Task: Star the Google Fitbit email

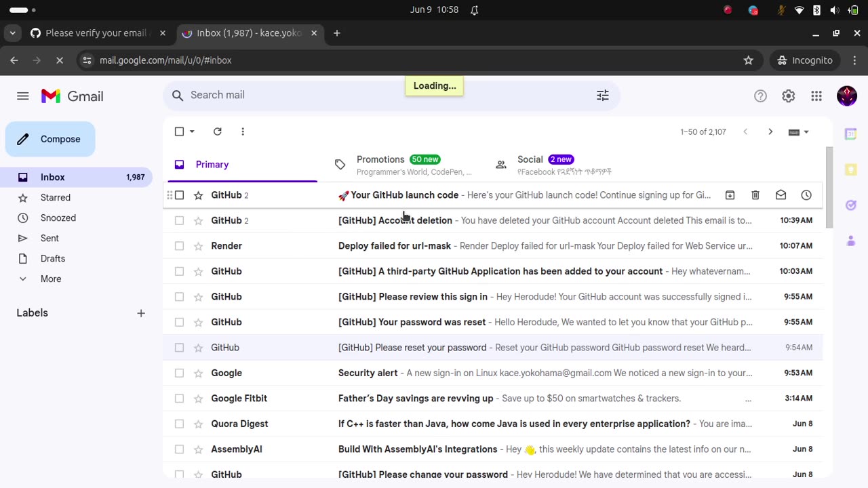Action: (x=198, y=399)
